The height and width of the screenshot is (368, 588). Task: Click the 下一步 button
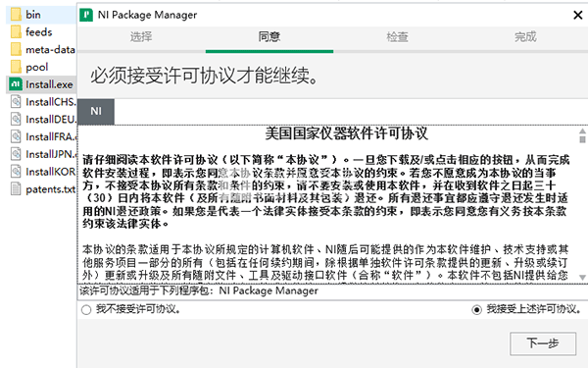543,343
